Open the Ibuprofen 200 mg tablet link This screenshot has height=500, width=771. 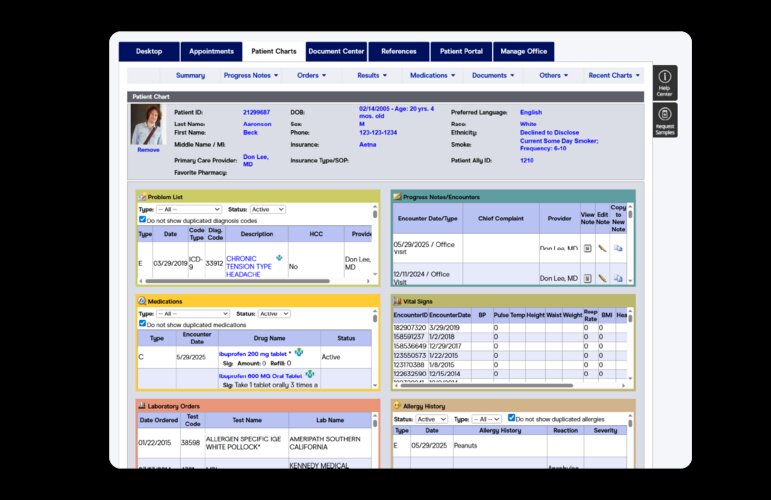254,352
